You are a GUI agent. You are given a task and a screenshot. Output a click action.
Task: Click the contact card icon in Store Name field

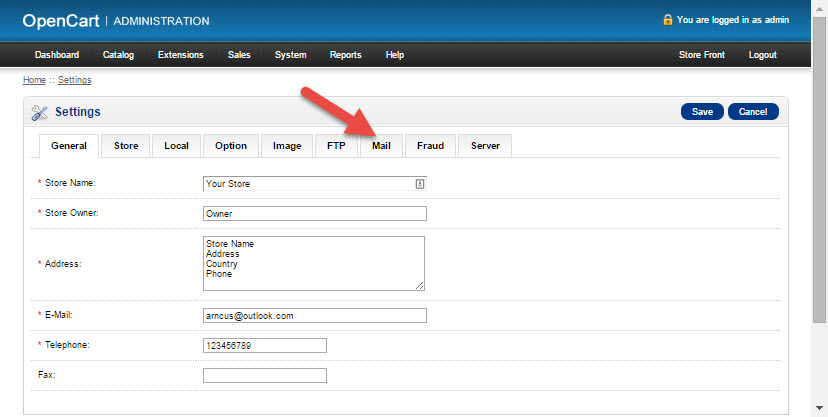tap(419, 184)
